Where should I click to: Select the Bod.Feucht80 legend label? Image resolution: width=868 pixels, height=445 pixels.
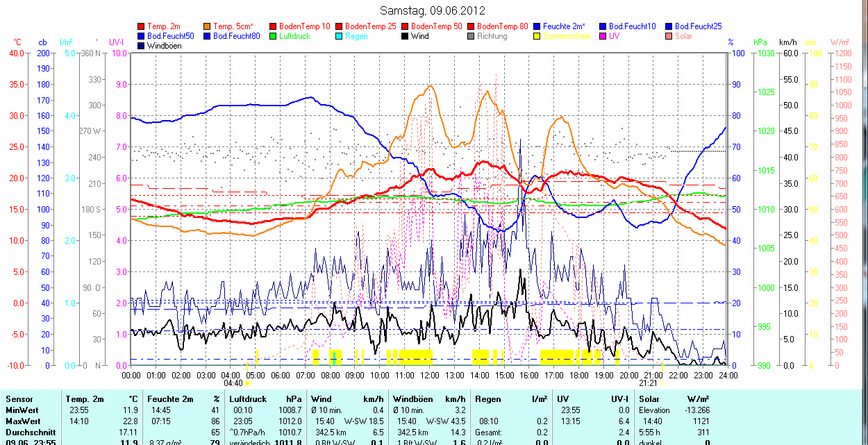pyautogui.click(x=237, y=36)
